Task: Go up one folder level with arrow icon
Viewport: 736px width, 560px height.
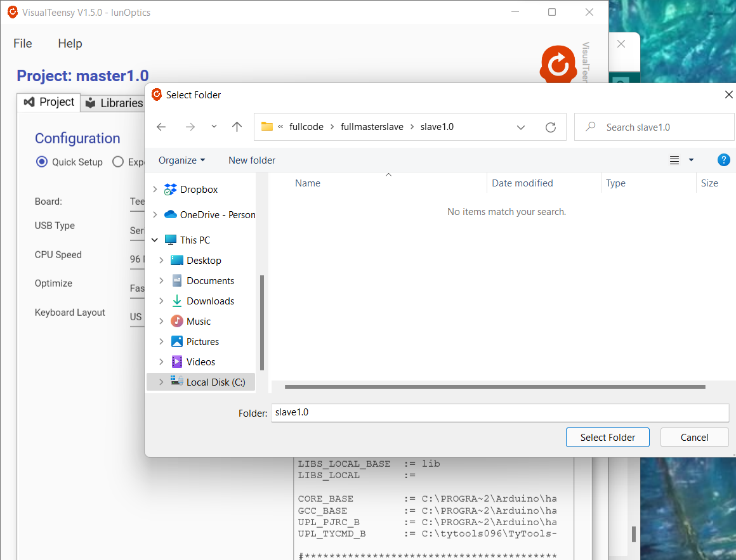Action: point(237,127)
